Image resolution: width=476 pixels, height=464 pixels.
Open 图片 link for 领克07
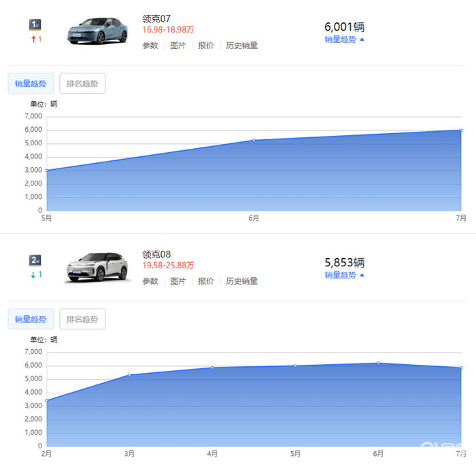click(x=178, y=46)
